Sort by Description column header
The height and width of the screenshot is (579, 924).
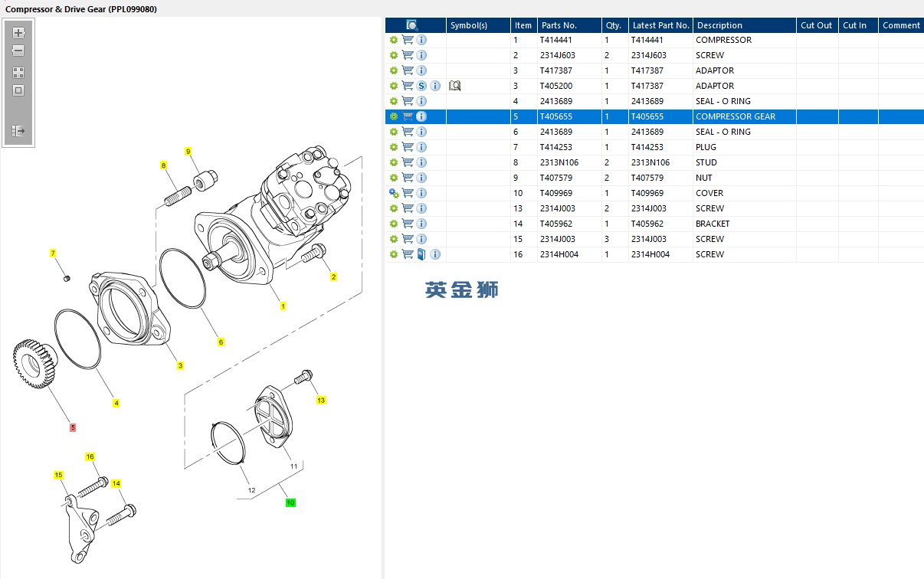[745, 25]
